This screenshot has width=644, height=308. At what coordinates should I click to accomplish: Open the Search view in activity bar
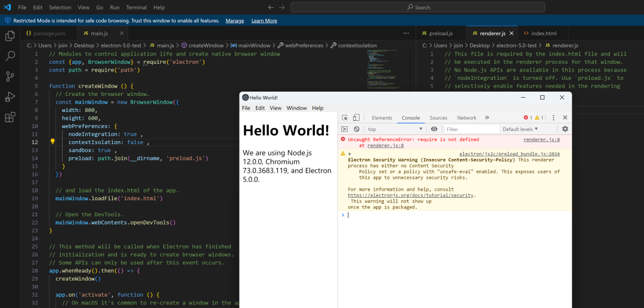tap(10, 57)
